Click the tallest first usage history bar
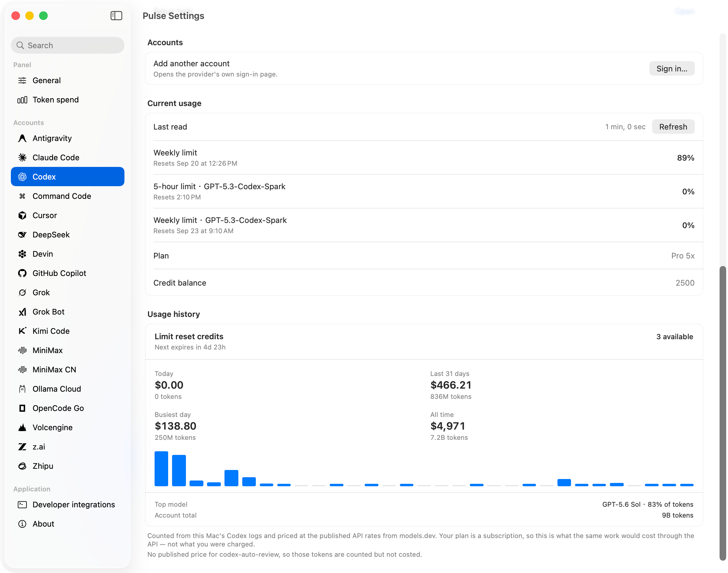Image resolution: width=728 pixels, height=573 pixels. [x=161, y=469]
